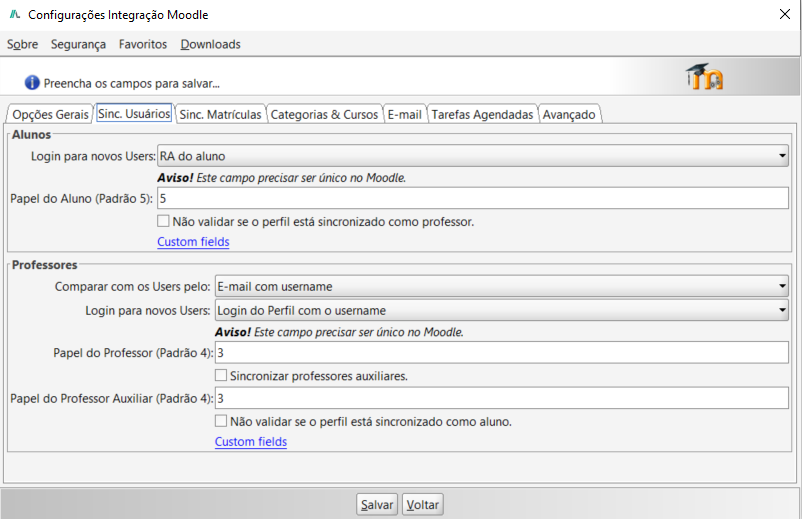Viewport: 802px width, 519px height.
Task: Open the Downloads menu
Action: click(x=210, y=44)
